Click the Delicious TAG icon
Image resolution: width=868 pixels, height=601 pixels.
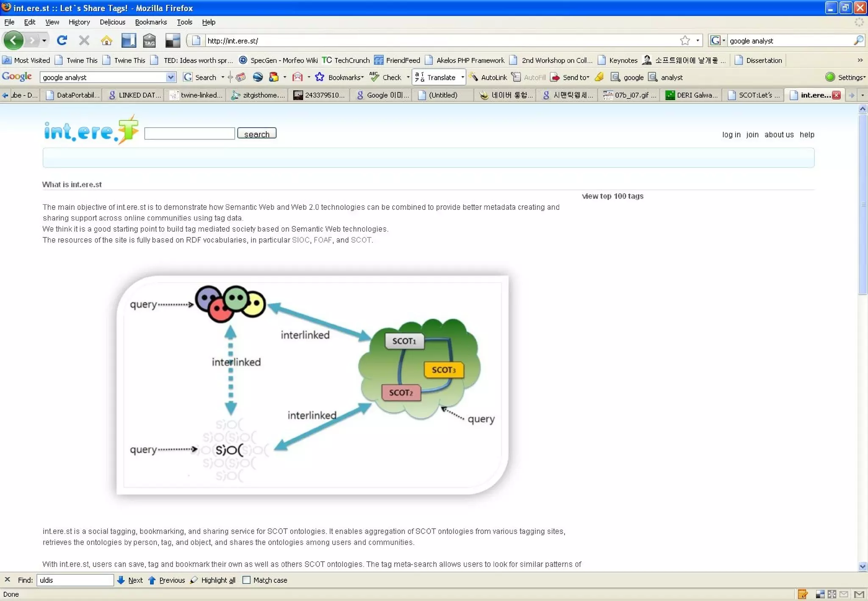point(149,40)
